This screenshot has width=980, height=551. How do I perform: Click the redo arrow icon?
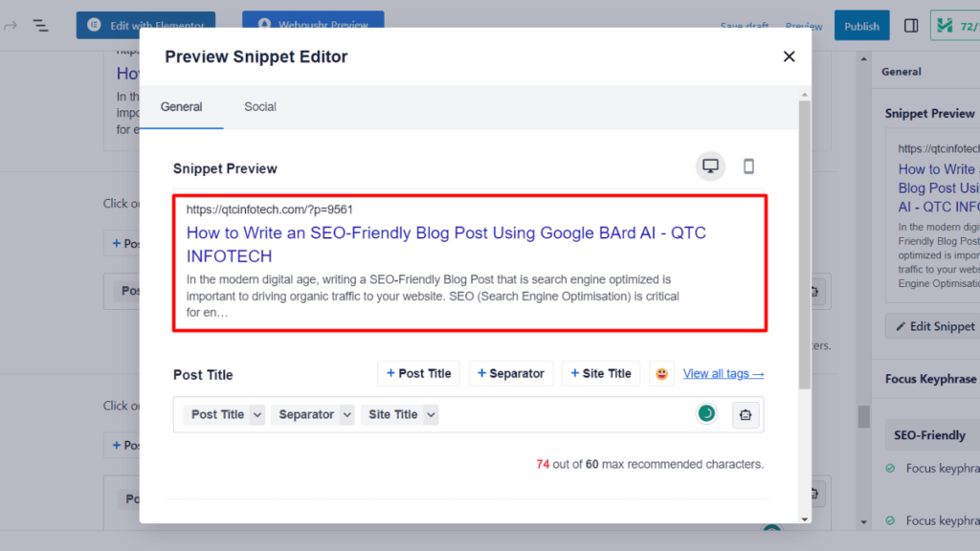pyautogui.click(x=11, y=26)
